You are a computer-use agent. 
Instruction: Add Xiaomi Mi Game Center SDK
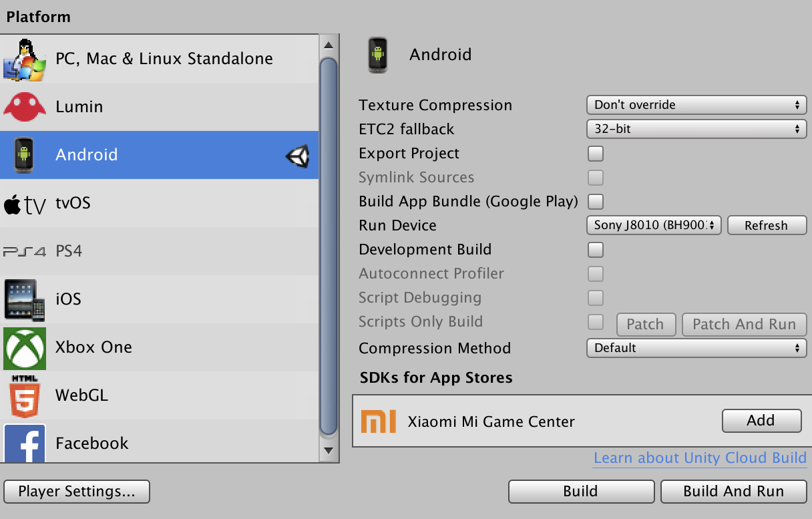pyautogui.click(x=761, y=421)
